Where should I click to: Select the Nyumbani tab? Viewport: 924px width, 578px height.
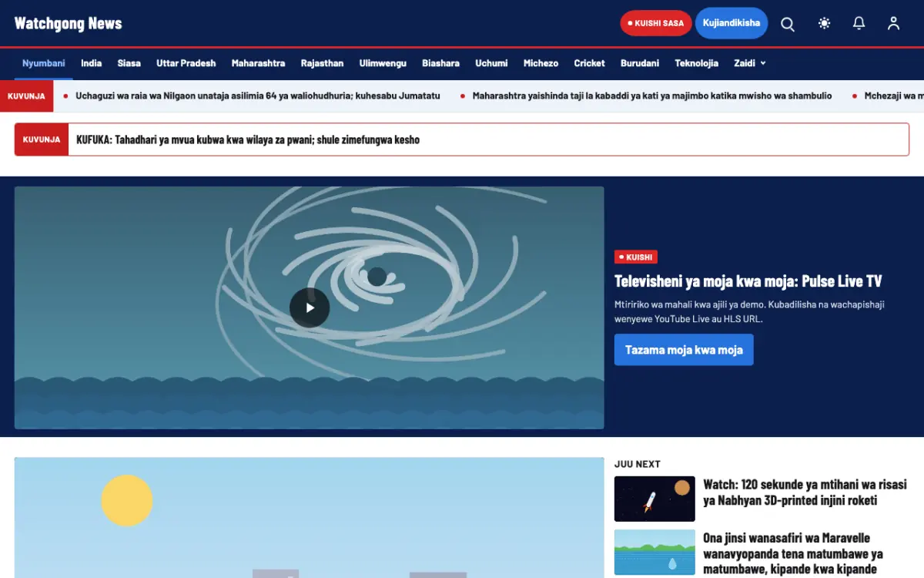click(44, 63)
